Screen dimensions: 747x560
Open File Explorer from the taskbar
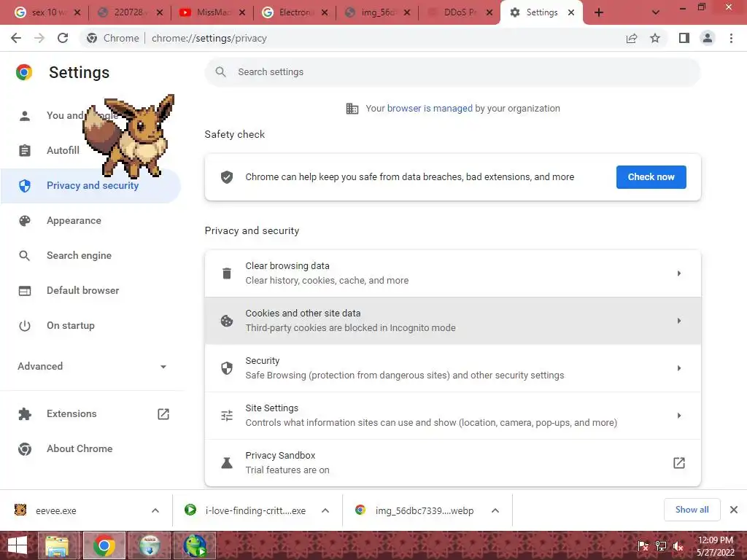(x=57, y=545)
